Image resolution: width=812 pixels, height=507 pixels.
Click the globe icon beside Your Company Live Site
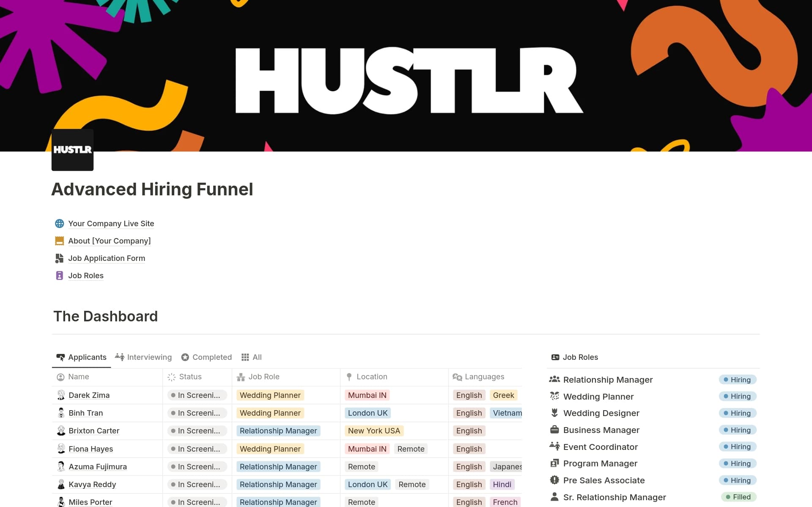point(59,223)
